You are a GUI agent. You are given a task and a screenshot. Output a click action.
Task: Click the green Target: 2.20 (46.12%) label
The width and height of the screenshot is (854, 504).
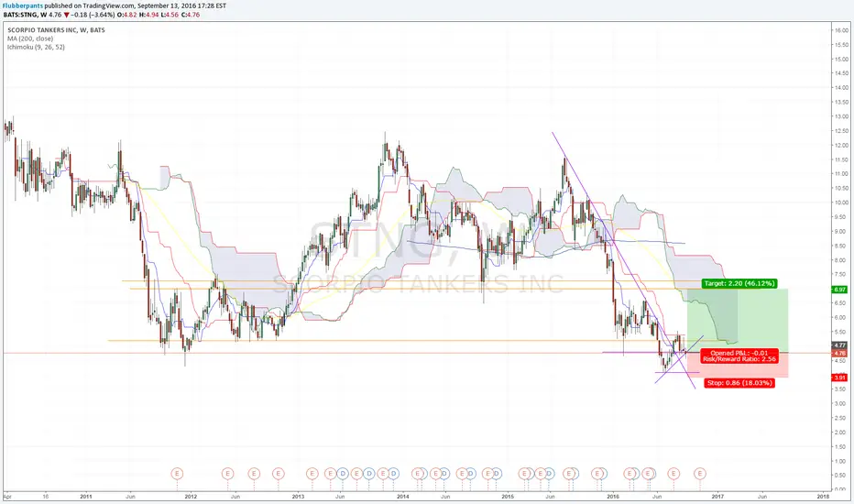(739, 283)
